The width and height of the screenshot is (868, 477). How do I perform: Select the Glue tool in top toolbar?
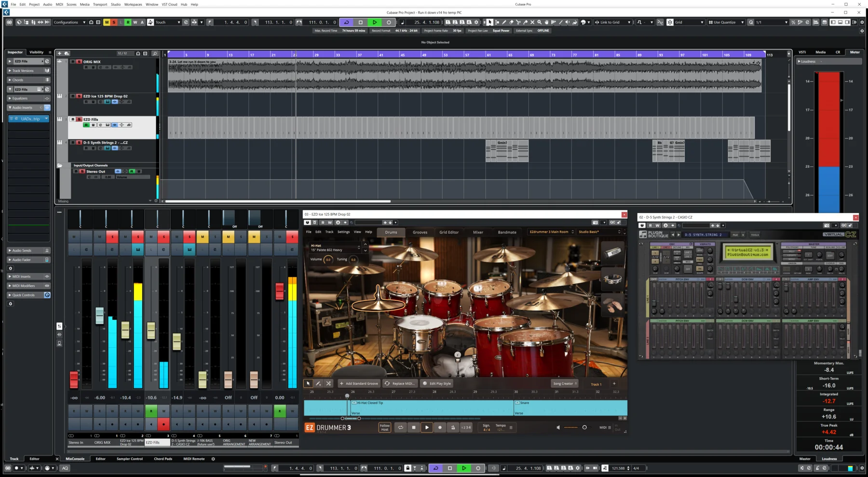click(525, 22)
